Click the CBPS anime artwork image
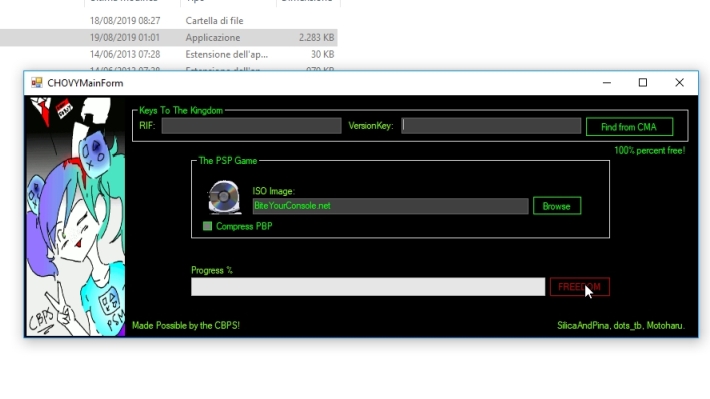Image resolution: width=710 pixels, height=399 pixels. 76,216
